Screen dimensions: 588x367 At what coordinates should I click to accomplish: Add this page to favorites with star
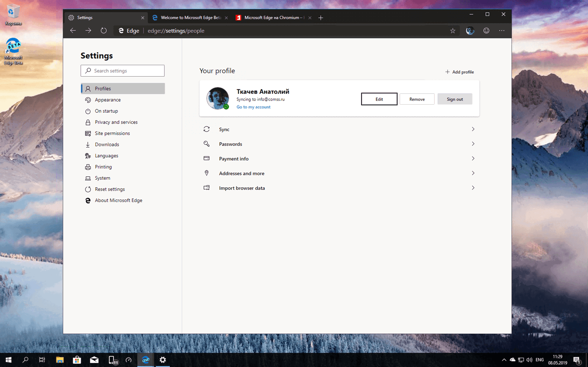click(453, 31)
